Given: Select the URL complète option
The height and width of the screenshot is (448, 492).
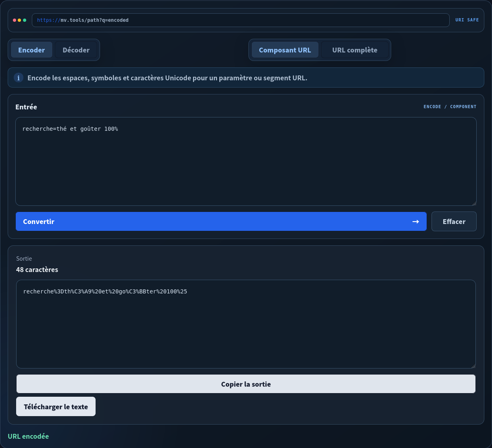Looking at the screenshot, I should pyautogui.click(x=355, y=50).
